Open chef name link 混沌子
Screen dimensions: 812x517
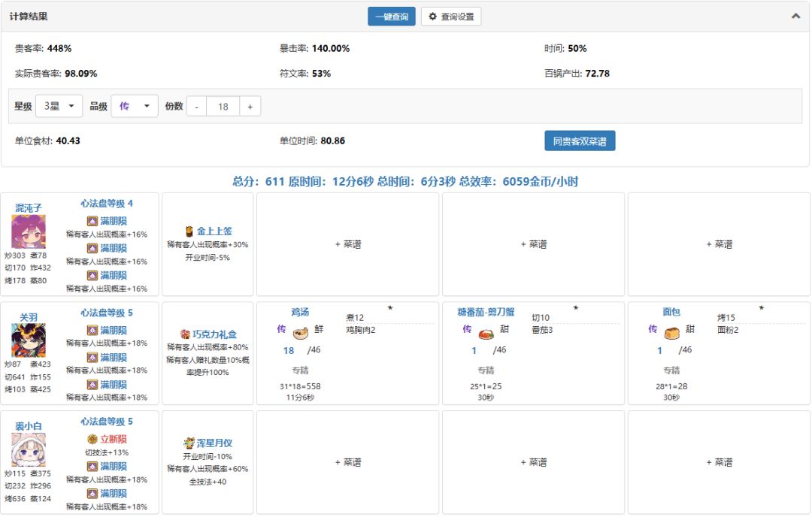(29, 208)
